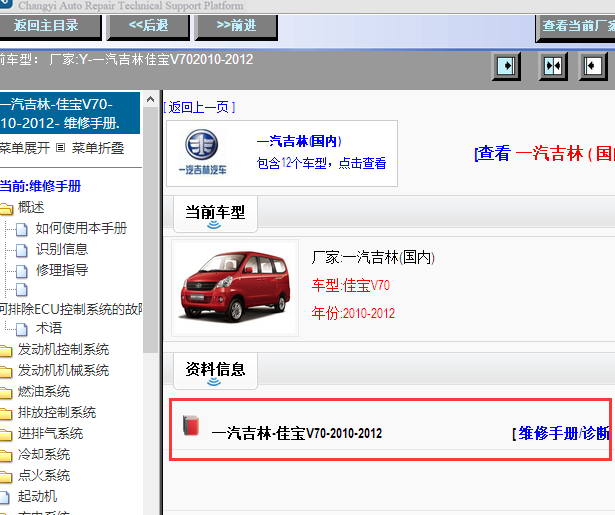Image resolution: width=615 pixels, height=515 pixels.
Task: Click the document icon beside 如何使用本手册
Action: coord(22,229)
